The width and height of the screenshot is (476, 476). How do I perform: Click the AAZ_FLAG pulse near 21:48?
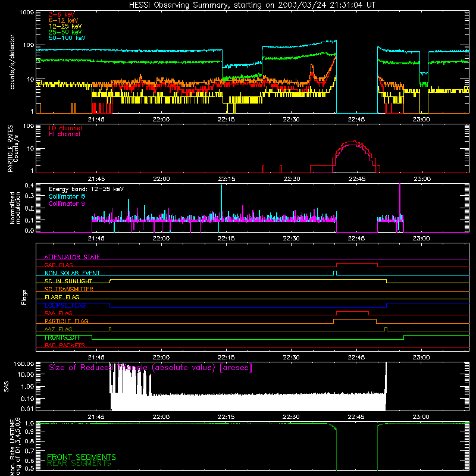click(110, 330)
